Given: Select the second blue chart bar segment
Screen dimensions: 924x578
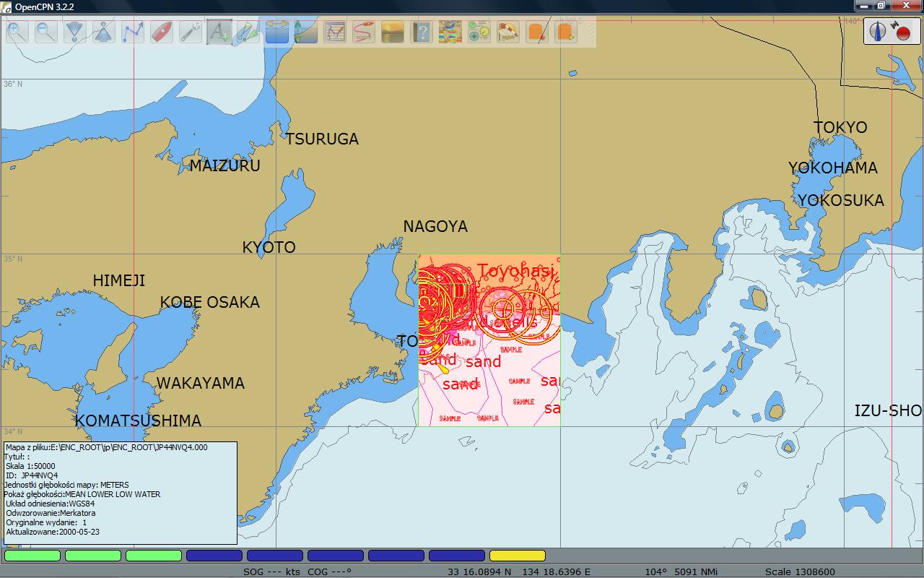Looking at the screenshot, I should click(275, 556).
